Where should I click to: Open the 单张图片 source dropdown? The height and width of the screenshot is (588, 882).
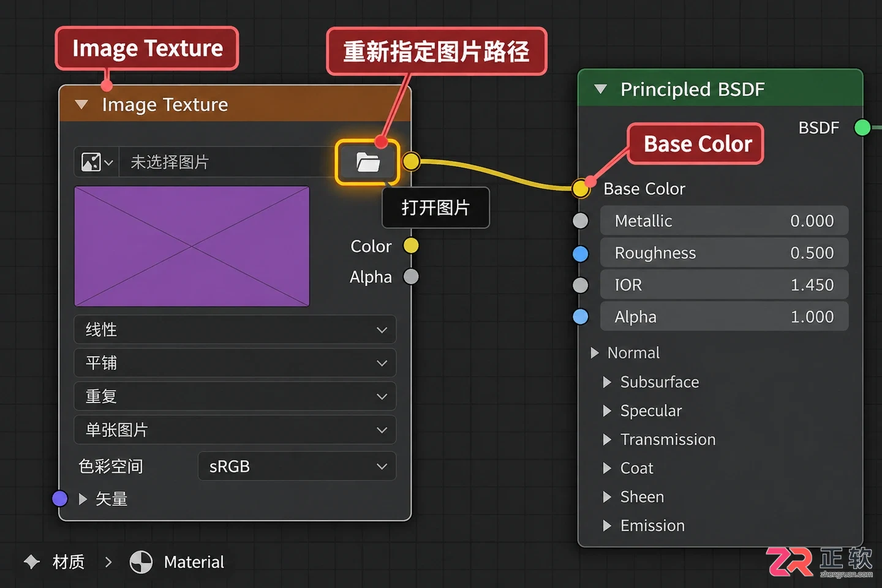point(235,430)
